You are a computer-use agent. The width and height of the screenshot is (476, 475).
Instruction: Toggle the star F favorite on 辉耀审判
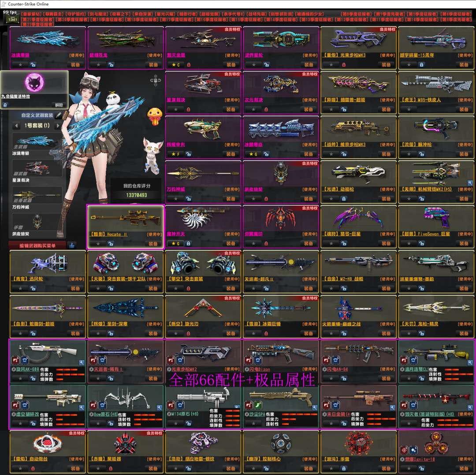pos(175,154)
